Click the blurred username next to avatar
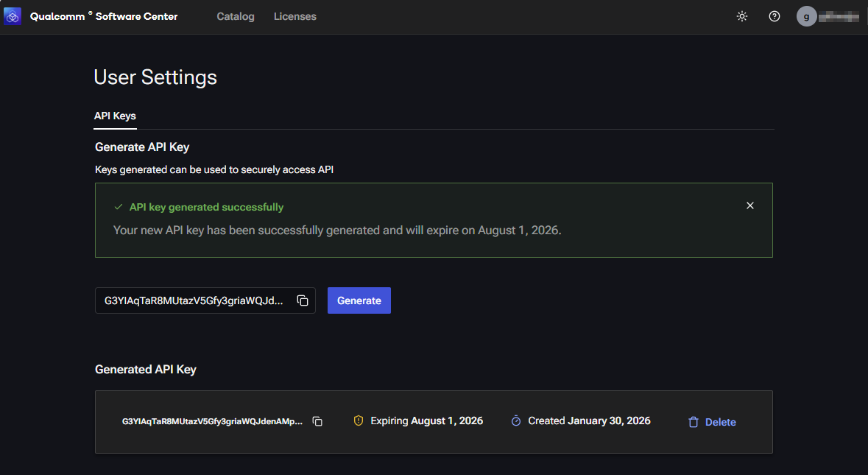 [839, 17]
